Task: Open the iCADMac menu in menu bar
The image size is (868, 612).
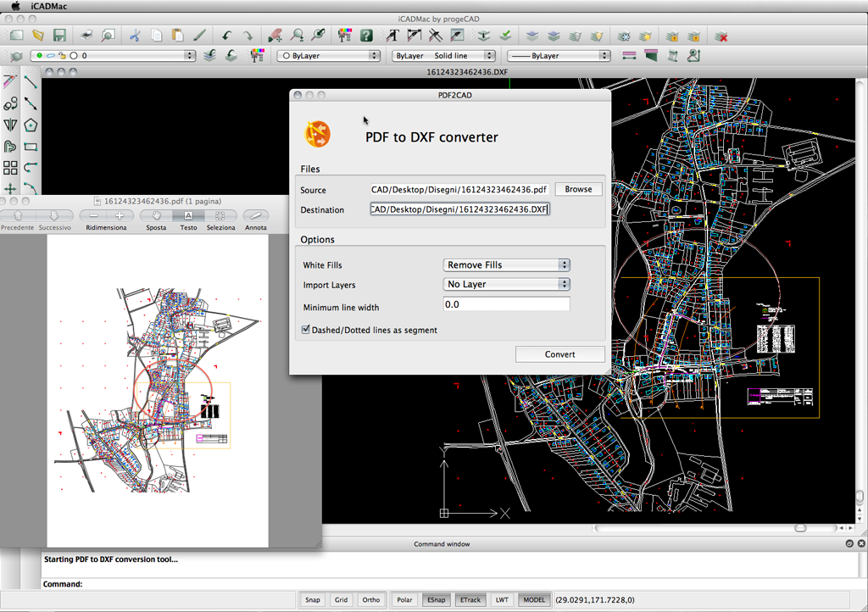Action: tap(49, 6)
